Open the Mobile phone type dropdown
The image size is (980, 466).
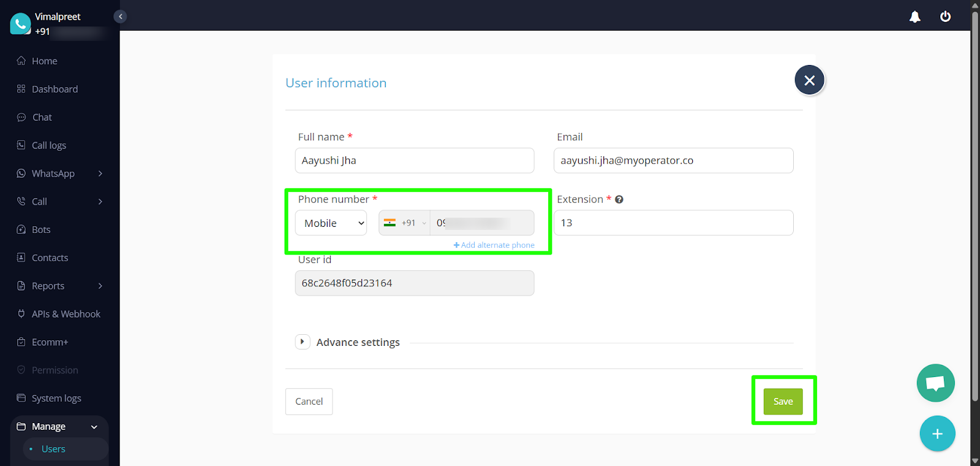tap(331, 223)
